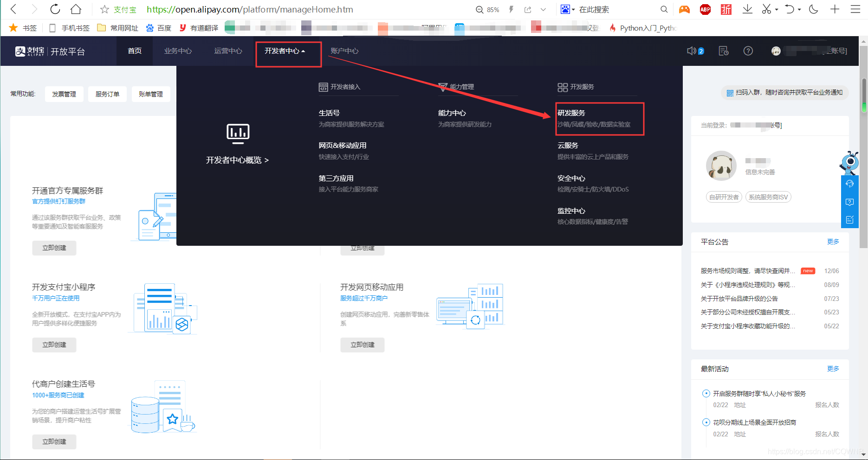Open the 关于开放平台品牌升级的公告 announcement
Viewport: 868px width, 460px height.
click(x=739, y=299)
